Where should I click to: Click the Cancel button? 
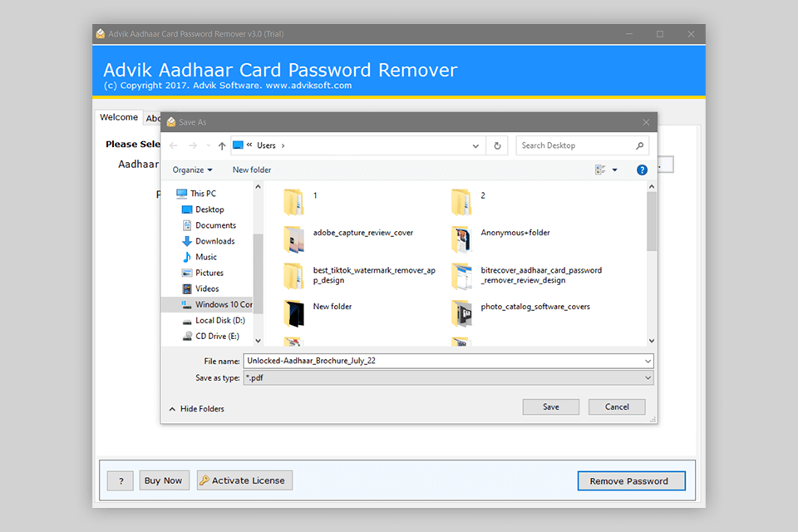[x=617, y=406]
